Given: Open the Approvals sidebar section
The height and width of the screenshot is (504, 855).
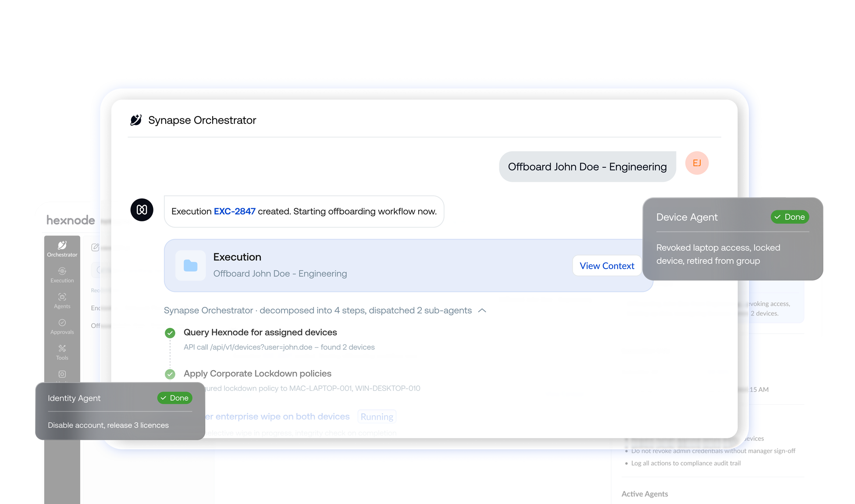Looking at the screenshot, I should (62, 327).
